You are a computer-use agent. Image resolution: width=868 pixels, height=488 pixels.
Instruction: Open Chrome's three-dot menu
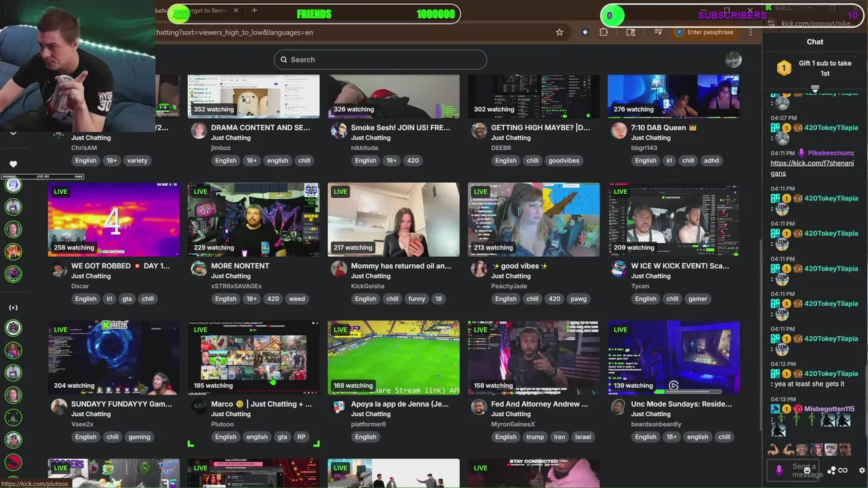pyautogui.click(x=751, y=32)
